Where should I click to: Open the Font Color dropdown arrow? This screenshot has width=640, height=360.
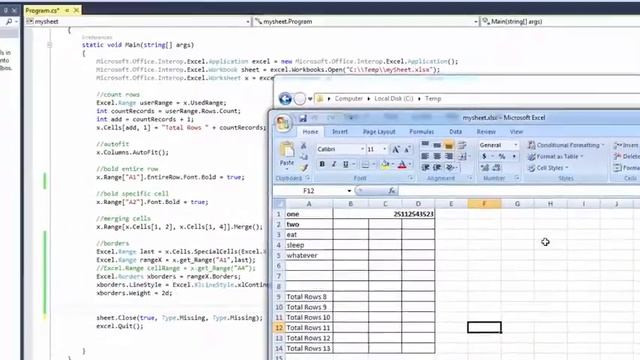pos(409,164)
